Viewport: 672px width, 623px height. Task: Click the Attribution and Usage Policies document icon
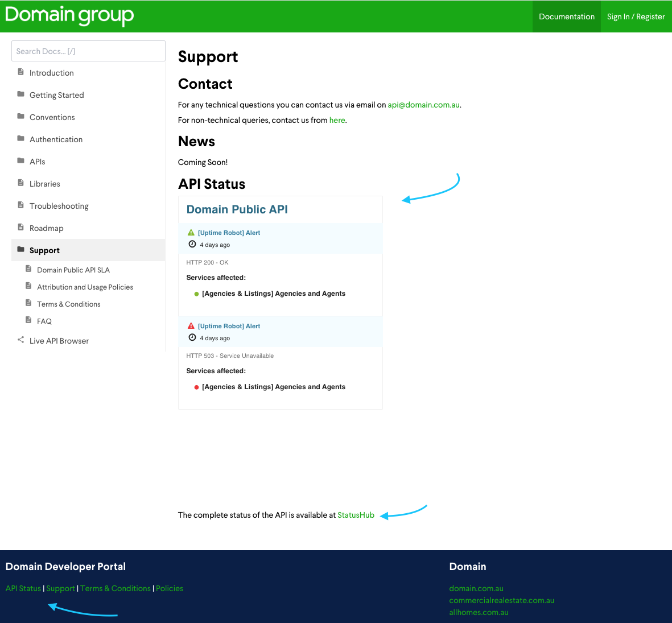(28, 286)
